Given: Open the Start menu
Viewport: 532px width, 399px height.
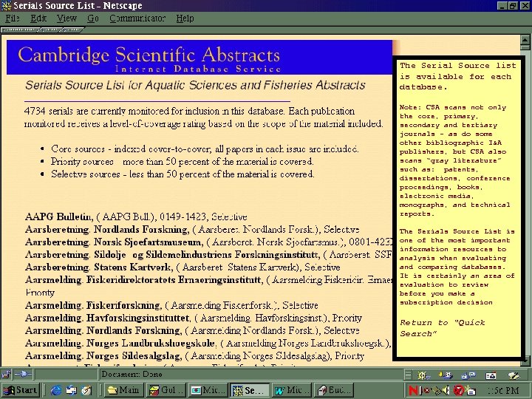Looking at the screenshot, I should [21, 390].
